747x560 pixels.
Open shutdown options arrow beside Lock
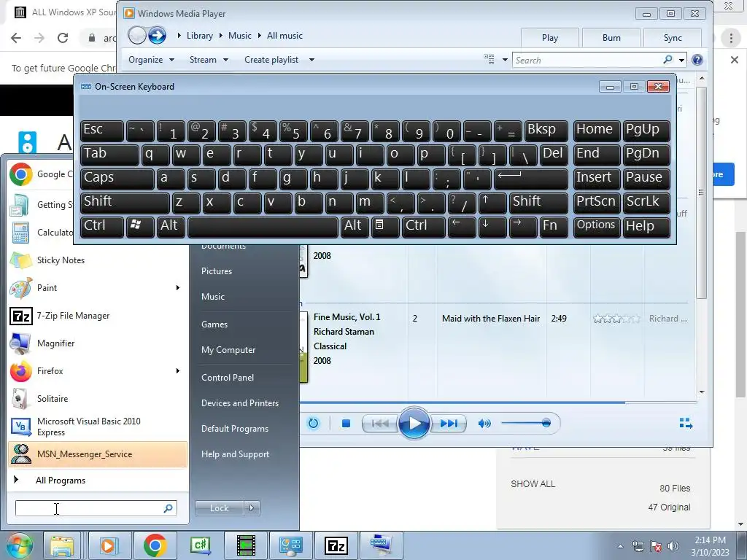pos(252,508)
